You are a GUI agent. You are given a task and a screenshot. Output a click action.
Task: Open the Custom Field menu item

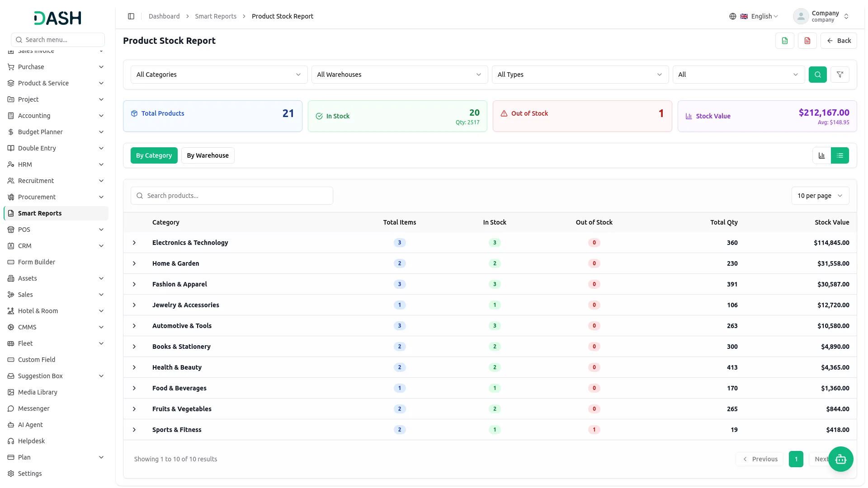pyautogui.click(x=56, y=360)
